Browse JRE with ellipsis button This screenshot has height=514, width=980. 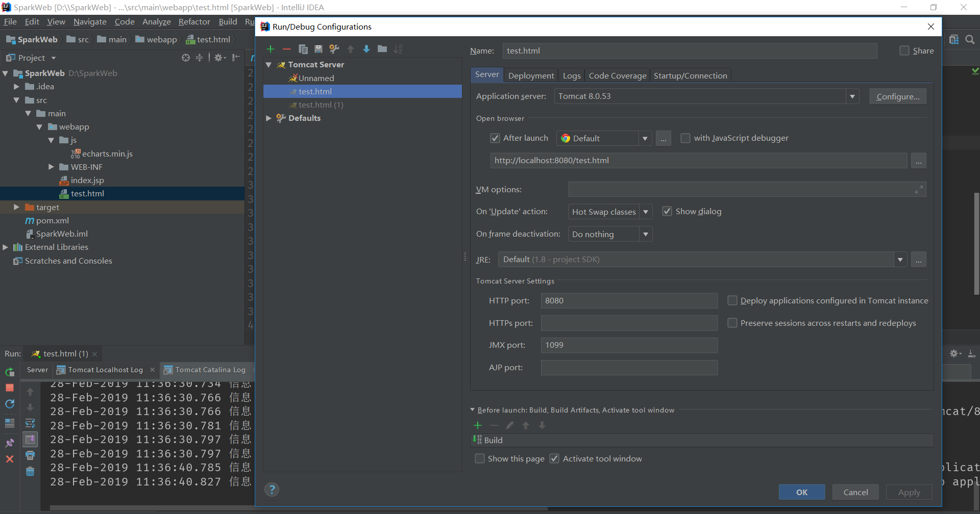pos(919,260)
